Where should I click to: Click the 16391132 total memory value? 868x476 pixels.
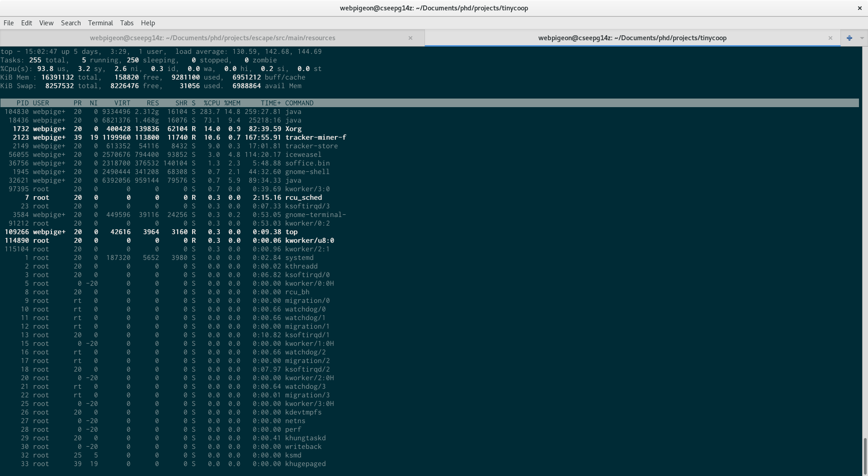57,77
